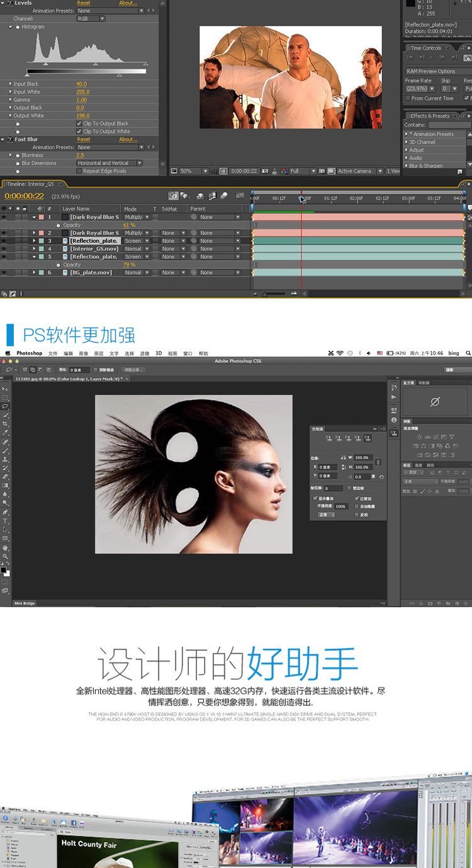
Task: Toggle visibility eye of layer 4 Interior_GS.mov
Action: pos(4,249)
